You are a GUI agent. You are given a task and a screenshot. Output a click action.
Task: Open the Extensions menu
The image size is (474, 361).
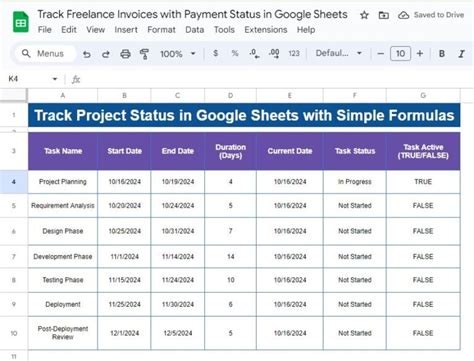(x=266, y=30)
